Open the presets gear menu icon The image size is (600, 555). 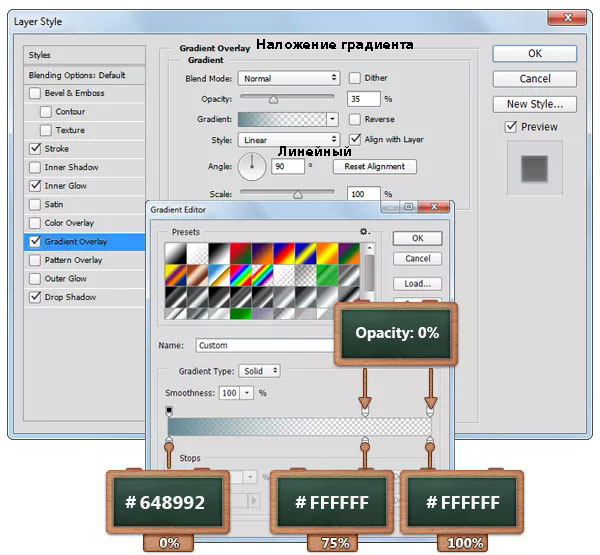364,232
